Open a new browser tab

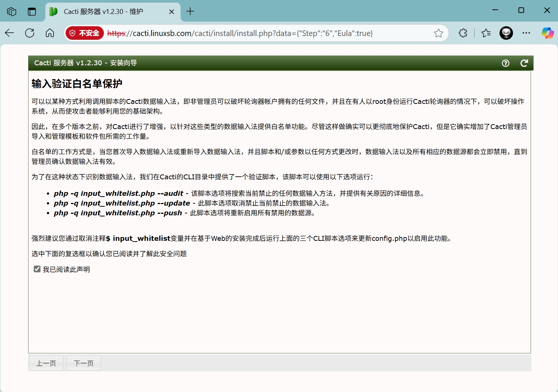tap(190, 12)
